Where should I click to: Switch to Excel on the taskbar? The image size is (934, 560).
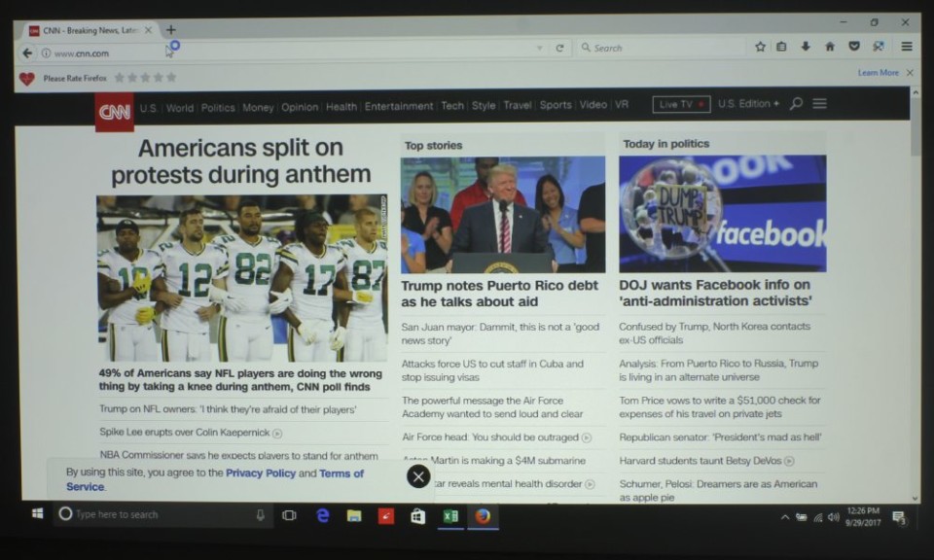[450, 516]
